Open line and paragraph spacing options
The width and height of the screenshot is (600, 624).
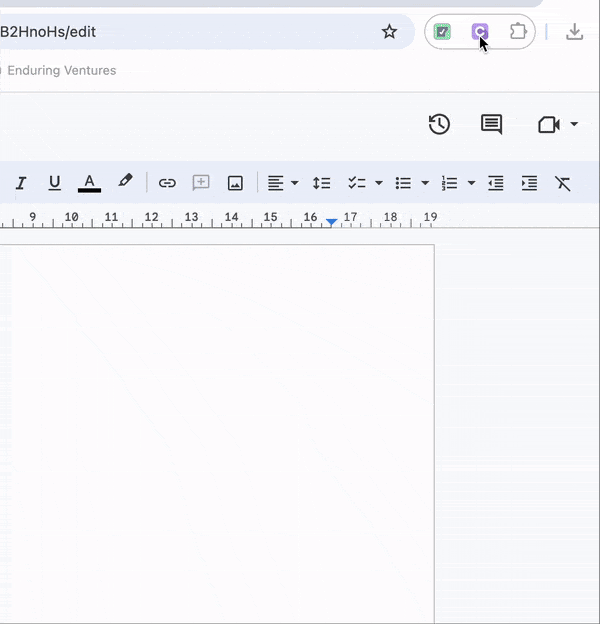(x=321, y=183)
